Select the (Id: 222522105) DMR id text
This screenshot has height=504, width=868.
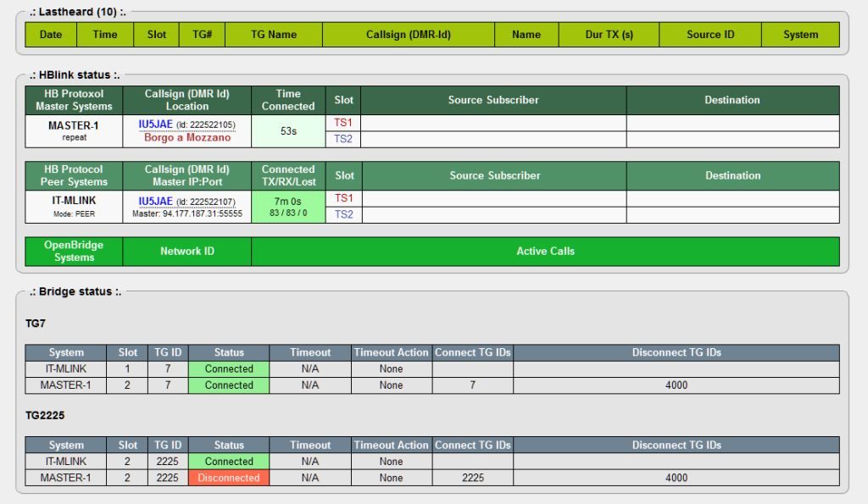pyautogui.click(x=206, y=125)
